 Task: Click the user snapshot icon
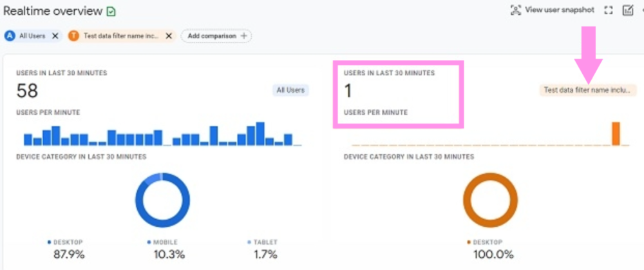[515, 10]
